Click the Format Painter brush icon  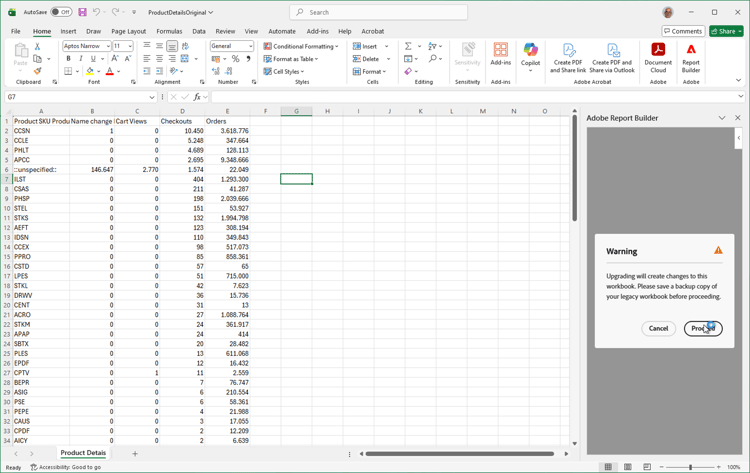click(x=37, y=71)
